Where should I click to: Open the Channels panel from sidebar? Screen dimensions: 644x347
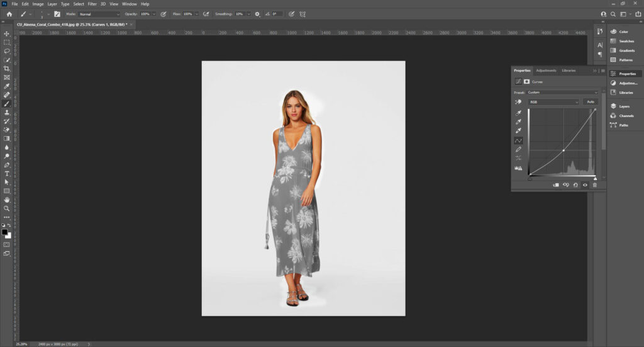tap(626, 116)
